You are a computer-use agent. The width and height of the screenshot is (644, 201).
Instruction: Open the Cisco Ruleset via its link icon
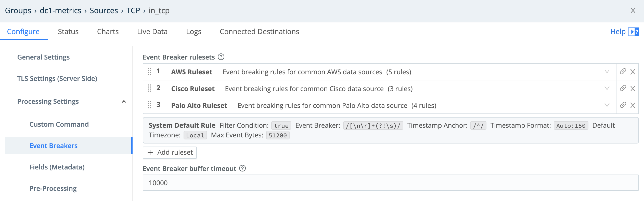[x=623, y=89]
